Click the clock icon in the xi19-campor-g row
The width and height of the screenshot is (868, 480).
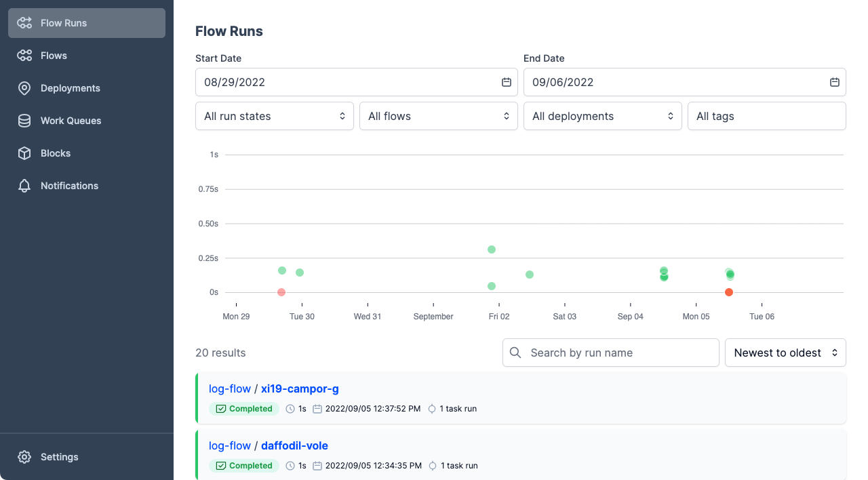coord(290,409)
